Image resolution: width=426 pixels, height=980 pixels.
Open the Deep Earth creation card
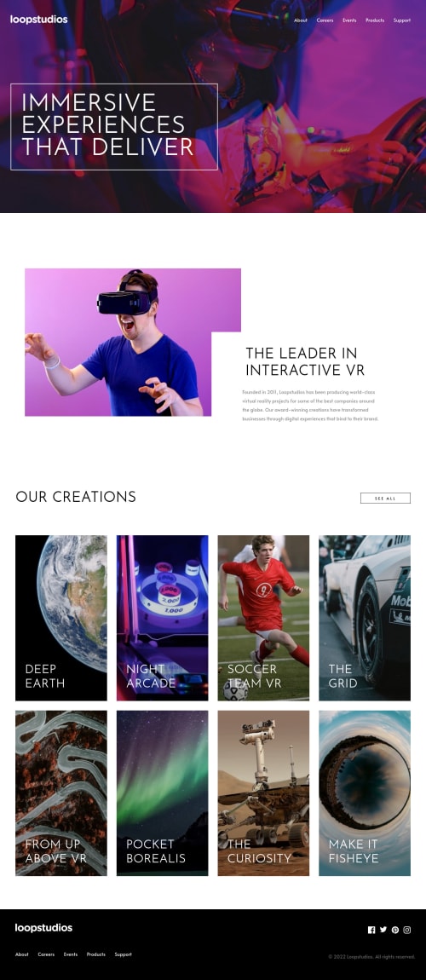(61, 618)
